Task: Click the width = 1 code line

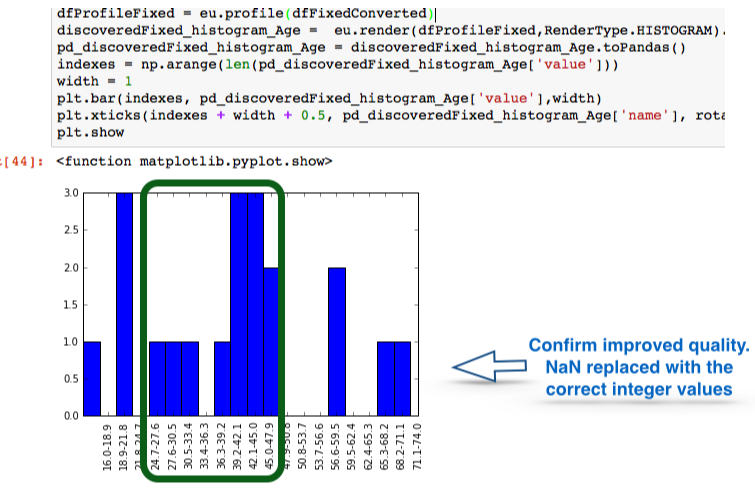Action: coord(94,81)
